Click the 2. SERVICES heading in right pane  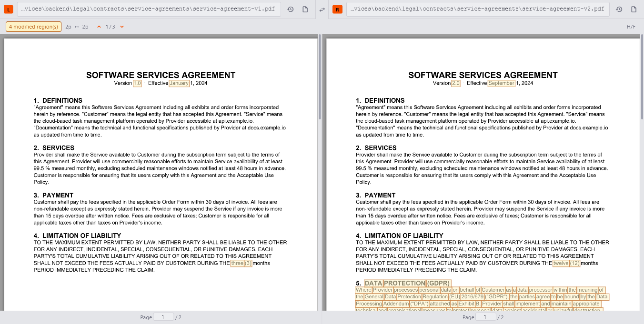(x=376, y=148)
